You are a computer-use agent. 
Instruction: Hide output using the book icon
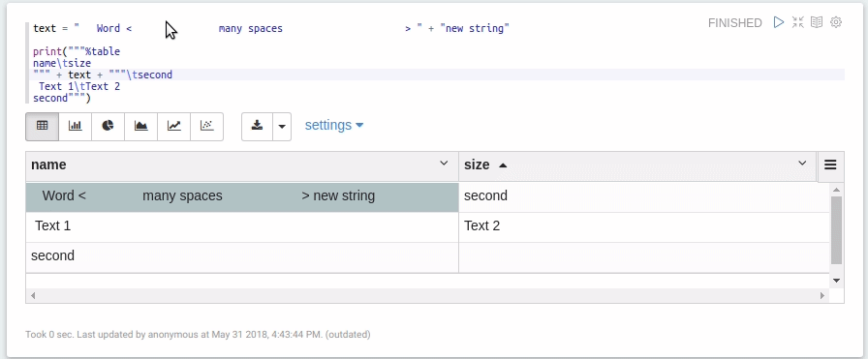click(x=817, y=22)
